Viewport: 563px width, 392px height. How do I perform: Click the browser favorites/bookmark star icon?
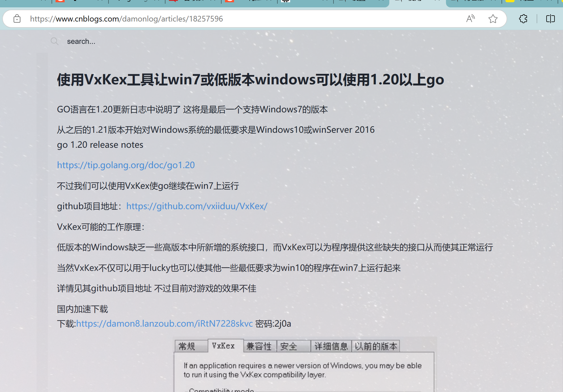tap(493, 18)
